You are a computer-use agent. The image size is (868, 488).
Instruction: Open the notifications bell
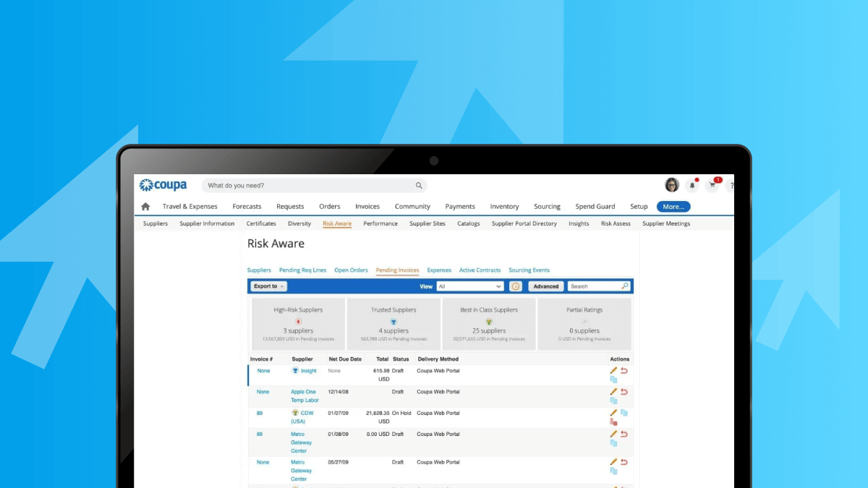point(692,186)
